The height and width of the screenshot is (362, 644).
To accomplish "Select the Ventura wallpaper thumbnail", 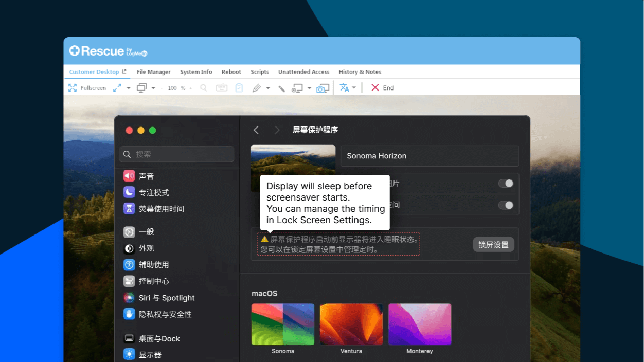I will coord(351,324).
